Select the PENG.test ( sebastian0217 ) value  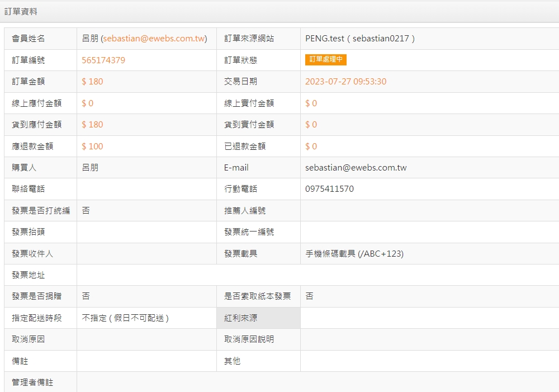click(x=360, y=39)
